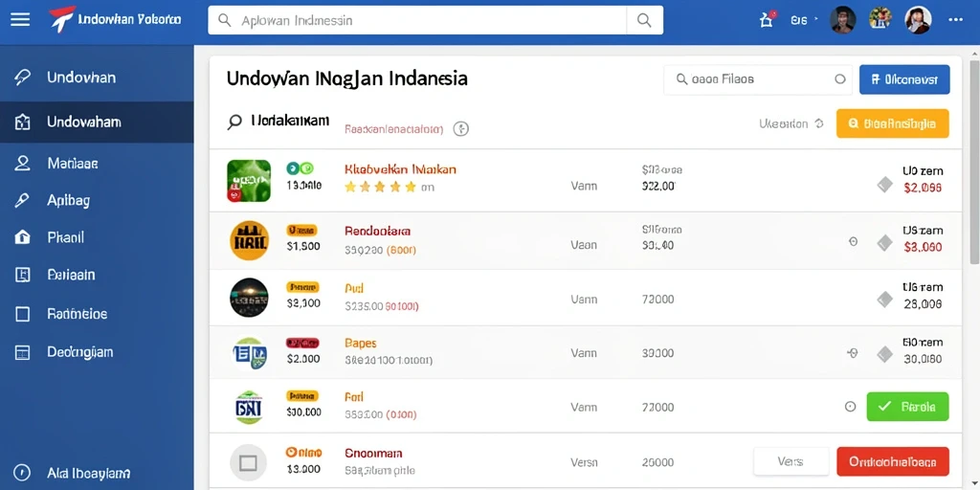The height and width of the screenshot is (490, 980).
Task: Focus the Fllaos filter search field
Action: coord(758,80)
